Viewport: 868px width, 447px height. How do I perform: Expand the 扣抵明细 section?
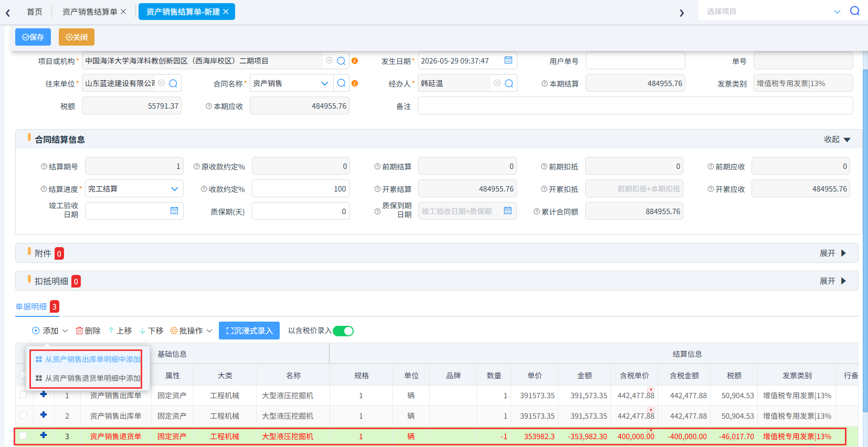(x=833, y=281)
